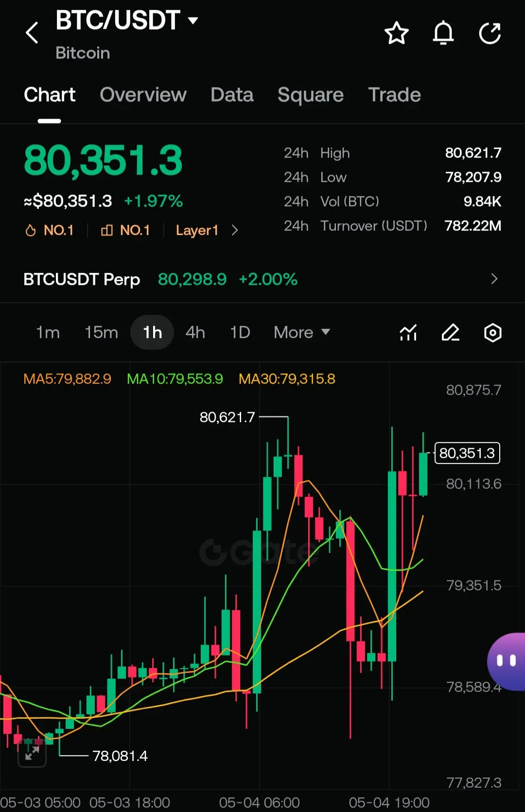Tap the 80,113.6 price axis label
This screenshot has height=812, width=525.
pyautogui.click(x=473, y=484)
